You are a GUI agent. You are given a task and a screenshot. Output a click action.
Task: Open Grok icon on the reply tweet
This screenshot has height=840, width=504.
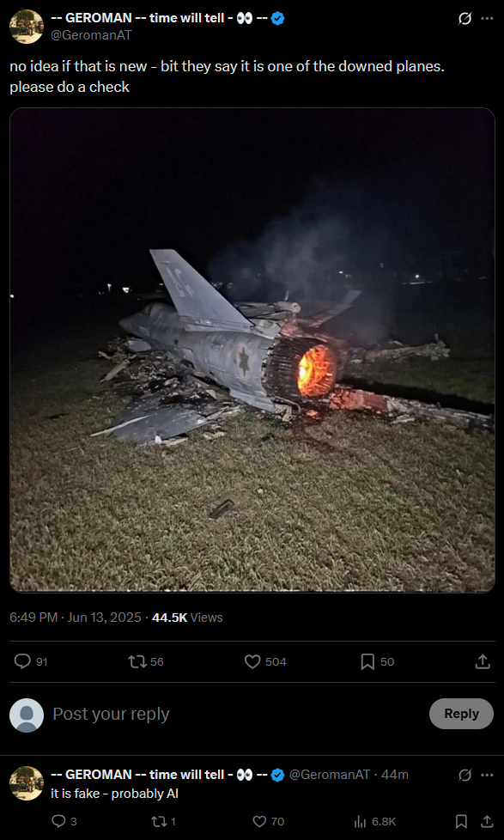pos(465,775)
